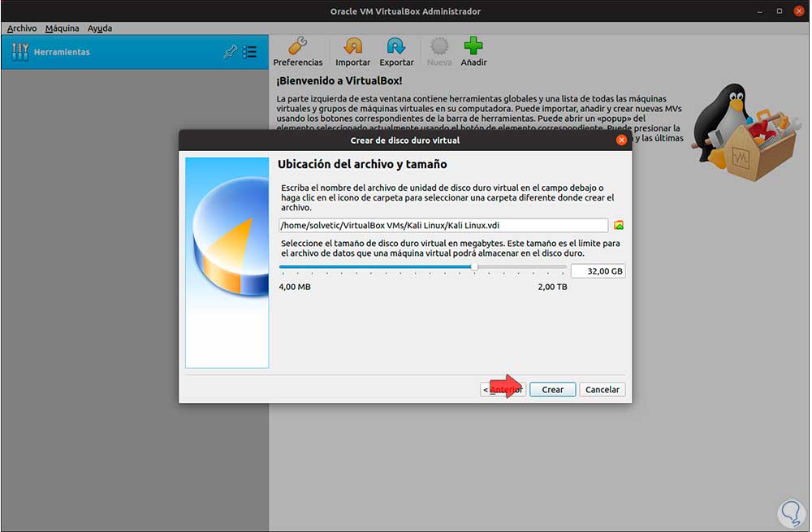Select the Herramientas entry in left panel
The height and width of the screenshot is (532, 812).
(x=135, y=52)
